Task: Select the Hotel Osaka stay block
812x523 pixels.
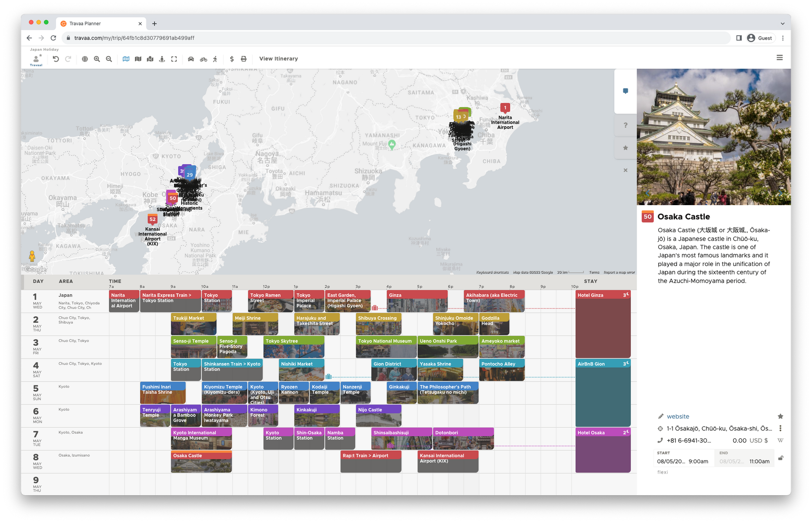Action: (x=603, y=450)
